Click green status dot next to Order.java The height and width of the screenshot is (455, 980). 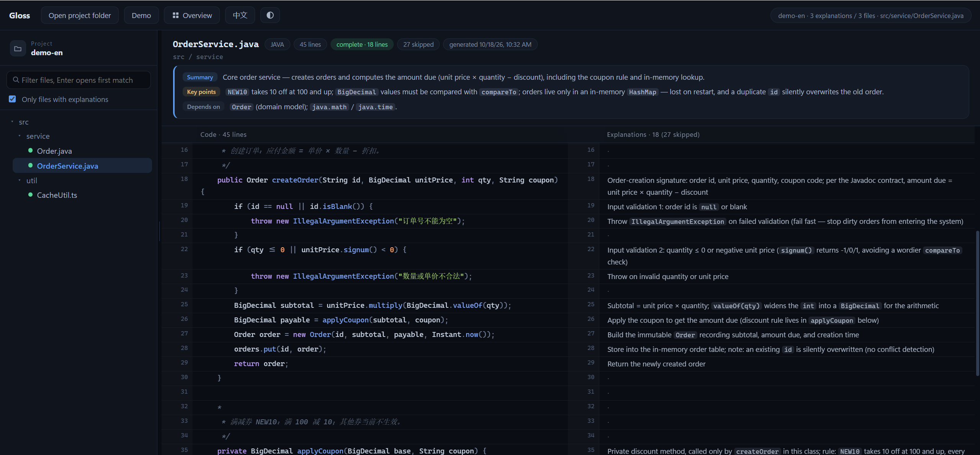30,150
